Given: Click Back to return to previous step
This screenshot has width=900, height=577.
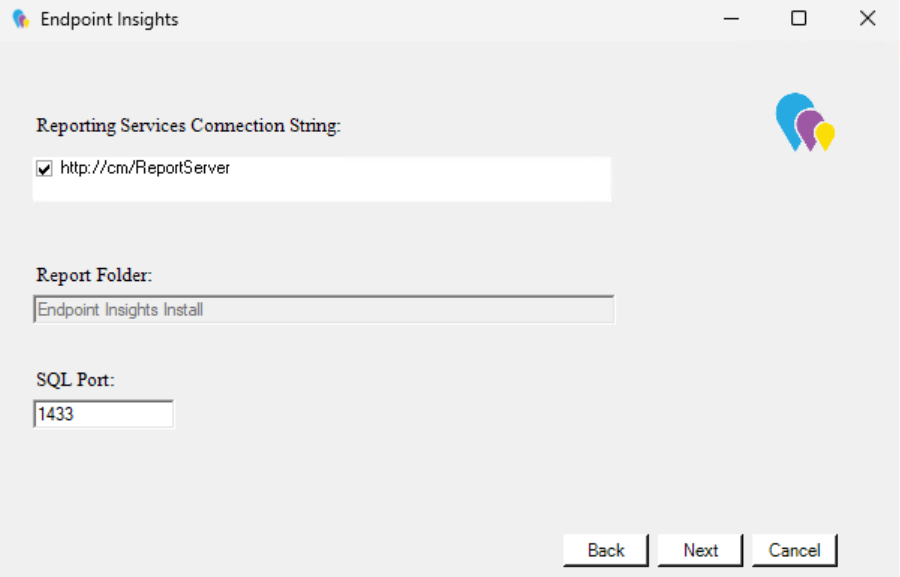Looking at the screenshot, I should (x=606, y=549).
